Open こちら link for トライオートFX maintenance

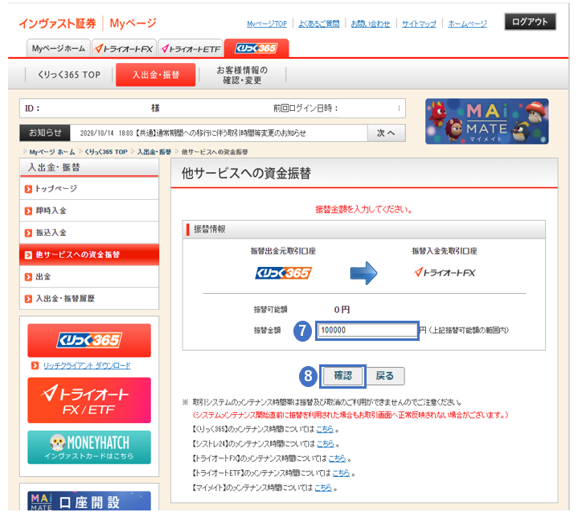(x=337, y=458)
